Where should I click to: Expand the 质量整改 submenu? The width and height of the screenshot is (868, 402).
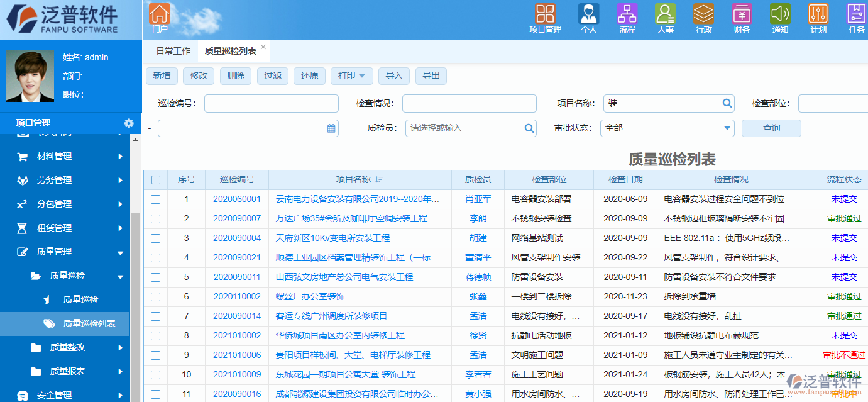pyautogui.click(x=119, y=348)
